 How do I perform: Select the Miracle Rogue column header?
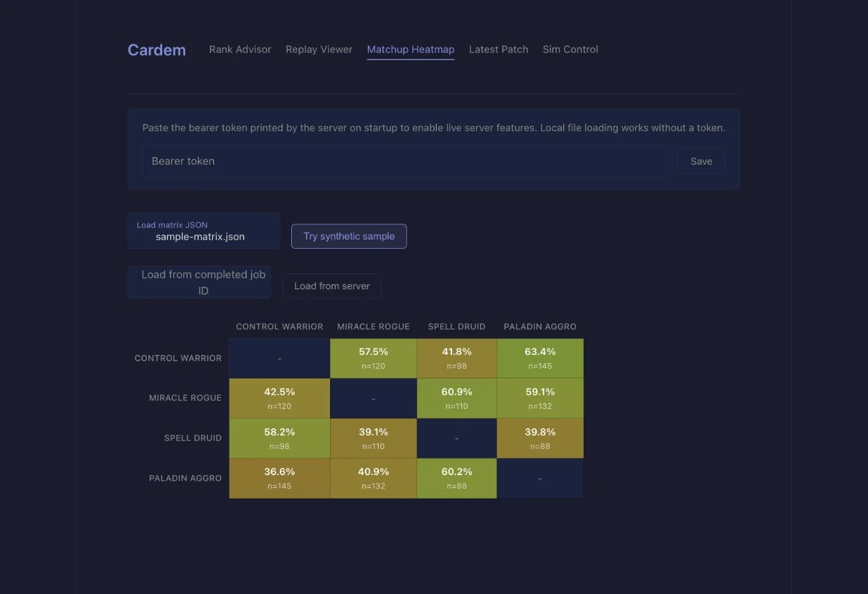click(x=373, y=326)
